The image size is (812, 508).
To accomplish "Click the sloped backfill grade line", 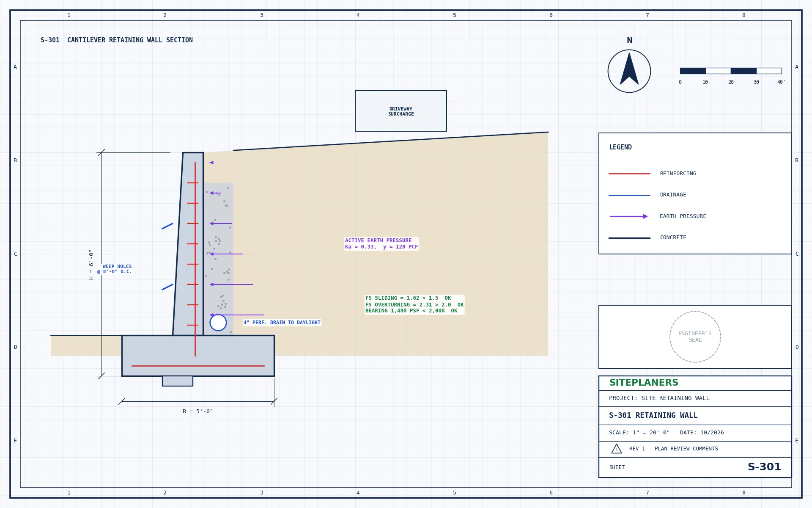I will click(390, 141).
